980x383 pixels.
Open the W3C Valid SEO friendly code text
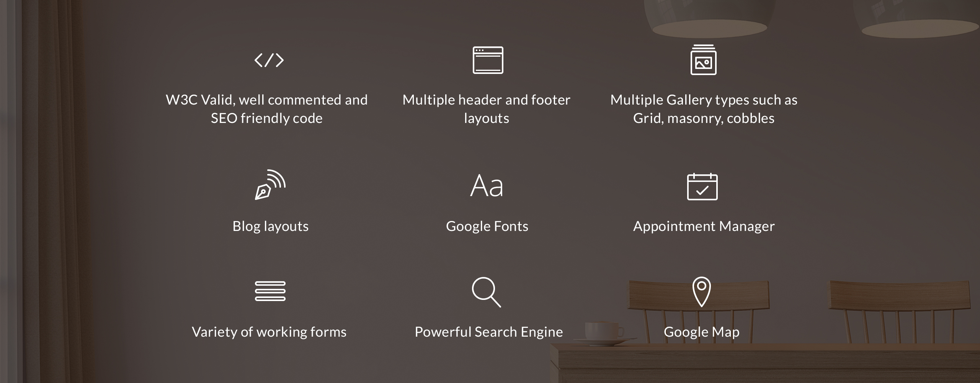[266, 109]
